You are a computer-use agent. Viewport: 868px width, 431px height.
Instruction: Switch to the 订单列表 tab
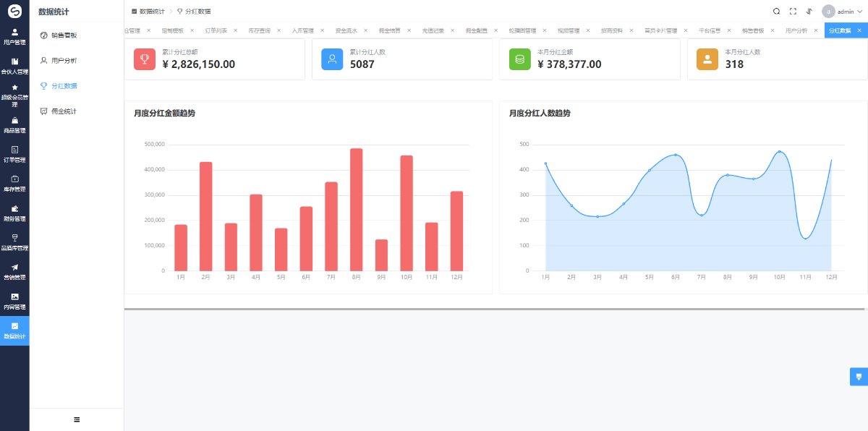[216, 30]
